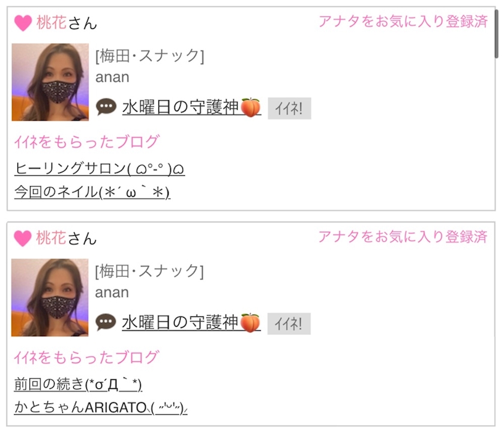Click the speech bubble icon in first card

point(106,107)
